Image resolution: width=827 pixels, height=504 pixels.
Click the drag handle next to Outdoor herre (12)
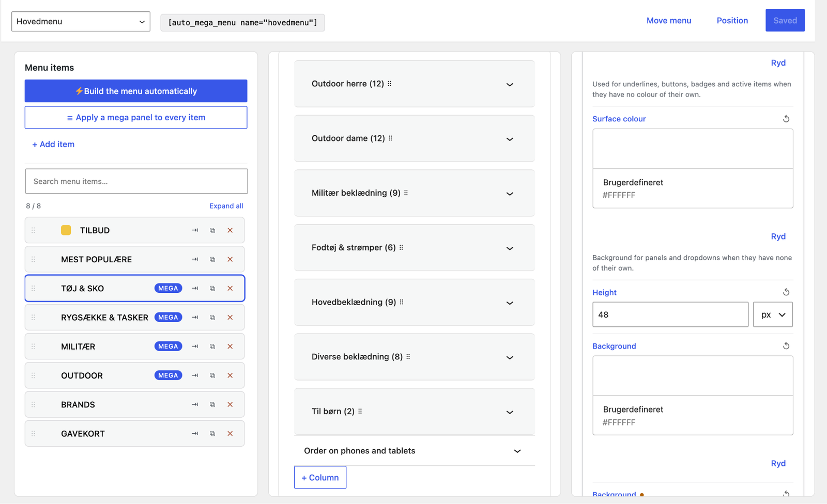(x=390, y=84)
